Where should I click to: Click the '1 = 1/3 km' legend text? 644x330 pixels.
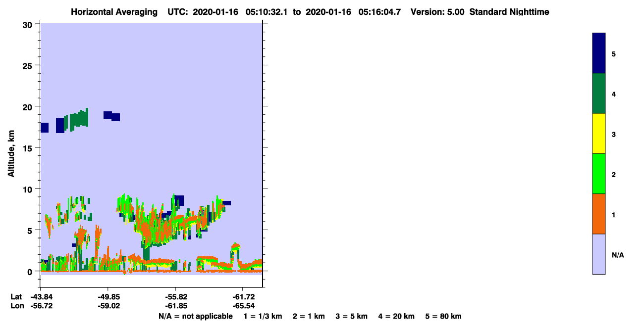tap(263, 316)
